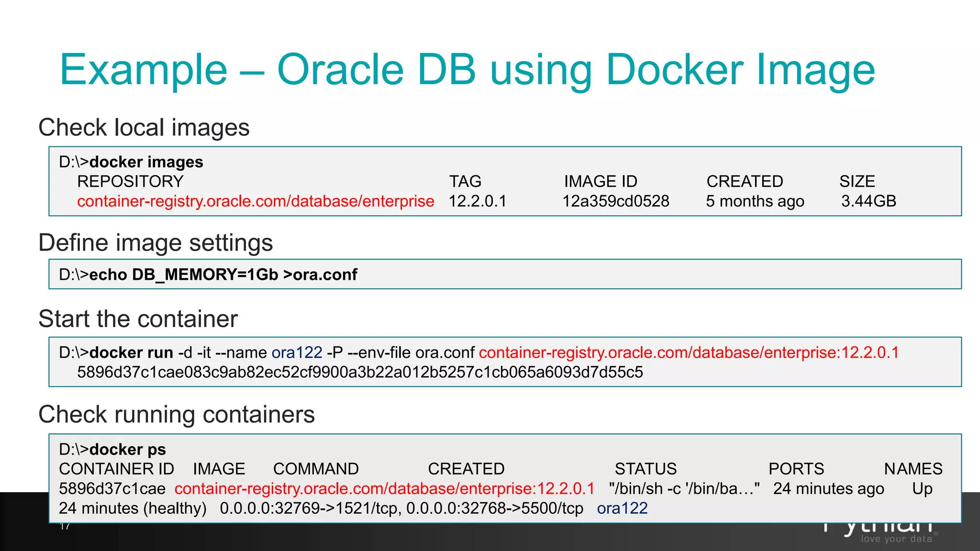Click the blue 'ora122' container name in docker ps
Image resolution: width=980 pixels, height=551 pixels.
(x=623, y=508)
